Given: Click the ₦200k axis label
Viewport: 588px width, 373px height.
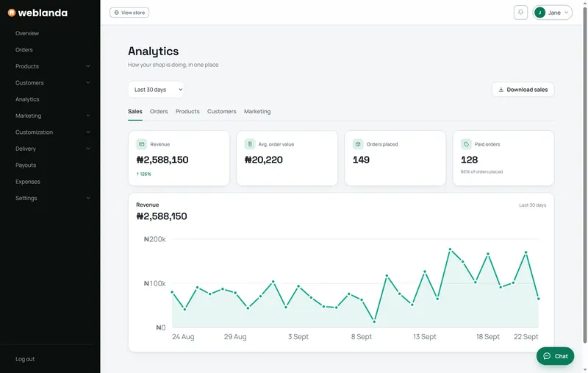Looking at the screenshot, I should (x=154, y=239).
